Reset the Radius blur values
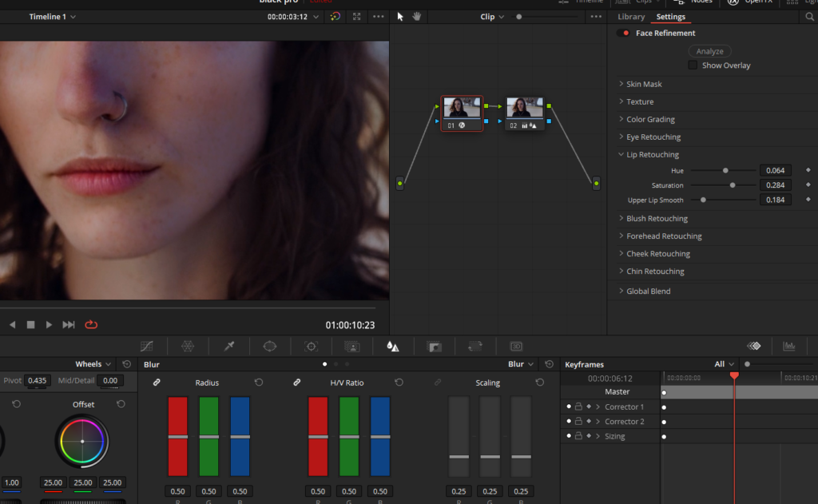Image resolution: width=818 pixels, height=504 pixels. [x=259, y=383]
